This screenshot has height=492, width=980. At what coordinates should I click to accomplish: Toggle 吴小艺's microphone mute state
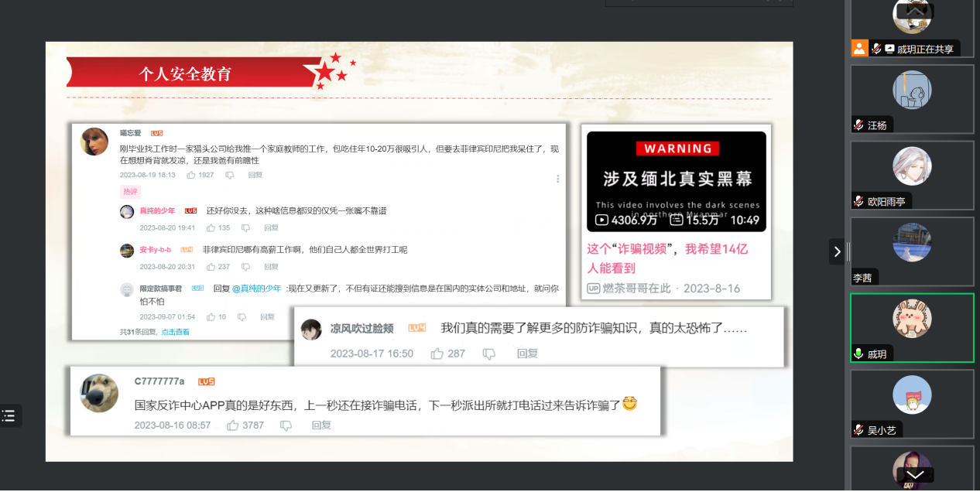click(x=858, y=430)
